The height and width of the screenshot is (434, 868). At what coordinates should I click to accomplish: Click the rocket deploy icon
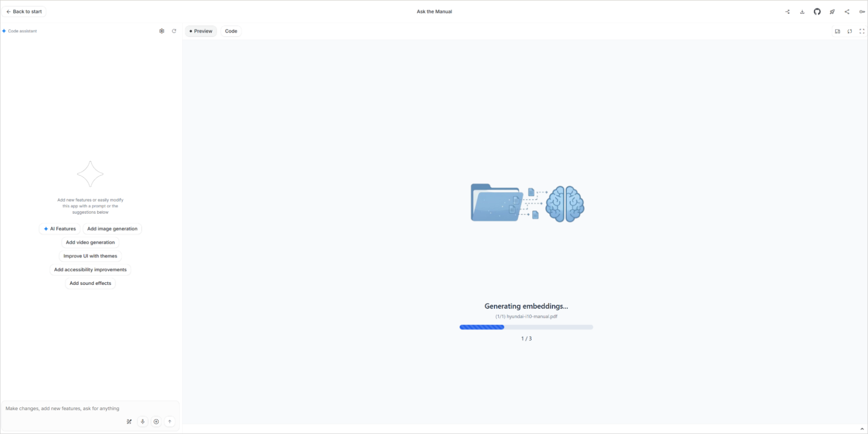coord(832,12)
